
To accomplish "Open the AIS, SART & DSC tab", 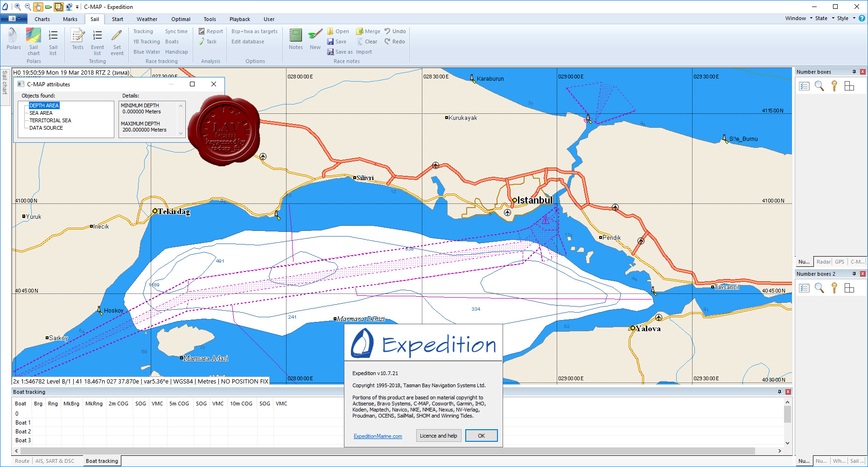I will [x=55, y=461].
